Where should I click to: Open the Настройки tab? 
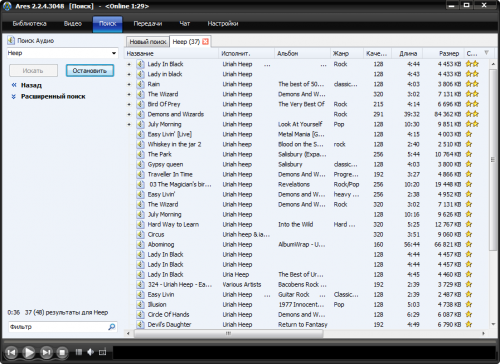223,23
